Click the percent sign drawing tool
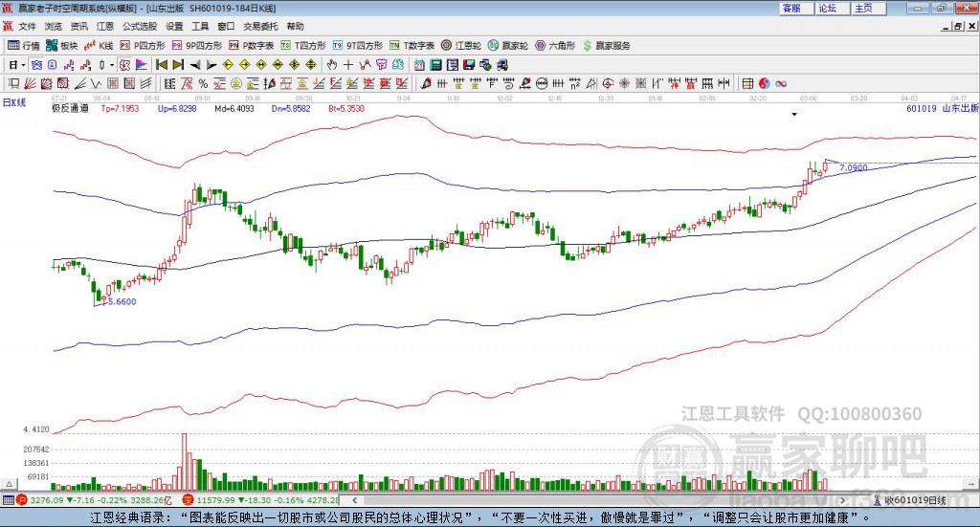This screenshot has width=980, height=527. (203, 83)
